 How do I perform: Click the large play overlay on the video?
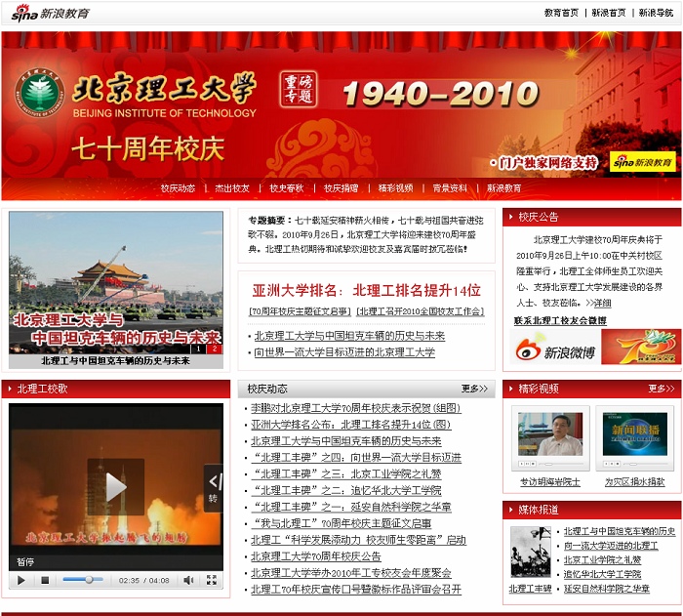[115, 486]
